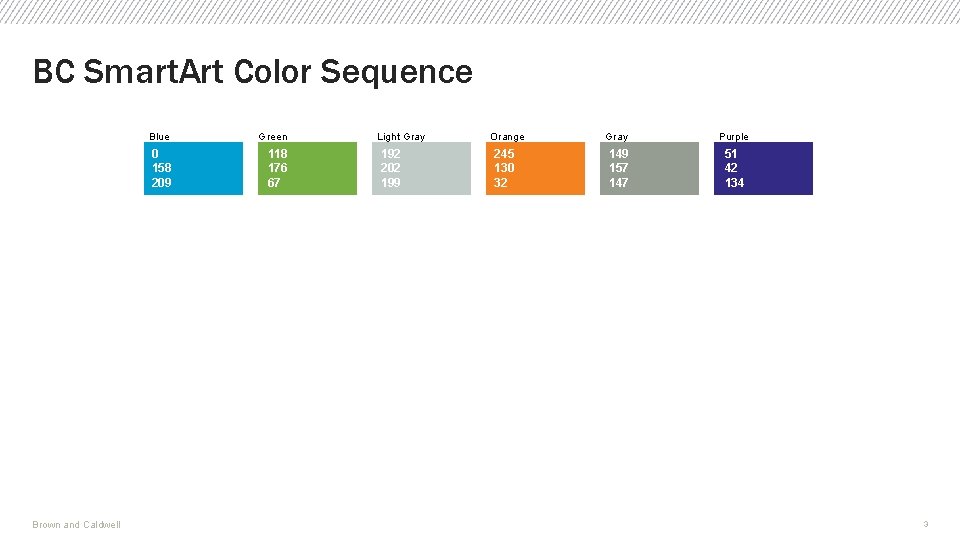Select the "Purple" label text
This screenshot has width=960, height=540.
click(734, 137)
